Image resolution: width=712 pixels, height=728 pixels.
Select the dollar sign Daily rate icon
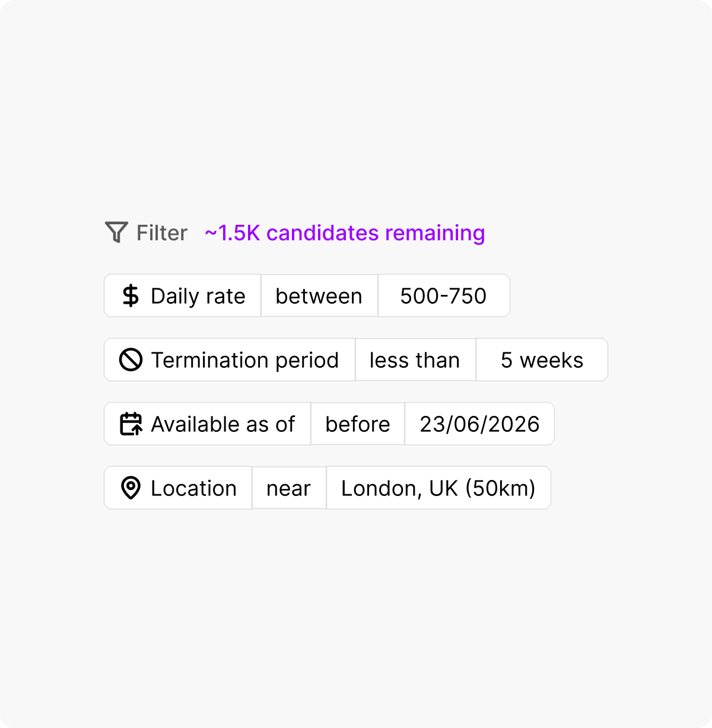click(x=131, y=295)
